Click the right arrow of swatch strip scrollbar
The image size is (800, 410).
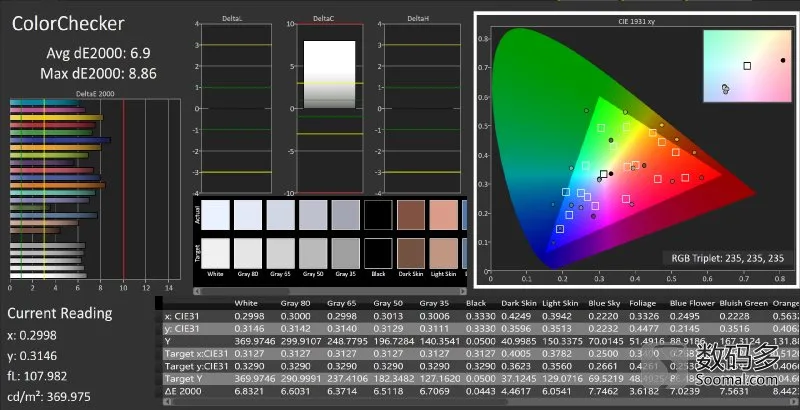tap(463, 292)
